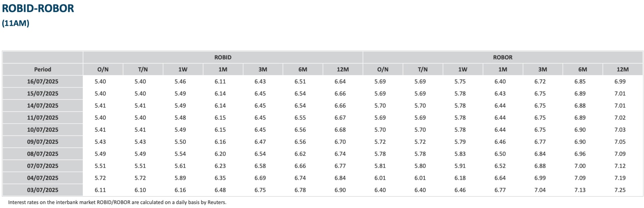
Task: Click ROBOR T/N value 5.80 for 07/07/2025
Action: coord(420,166)
